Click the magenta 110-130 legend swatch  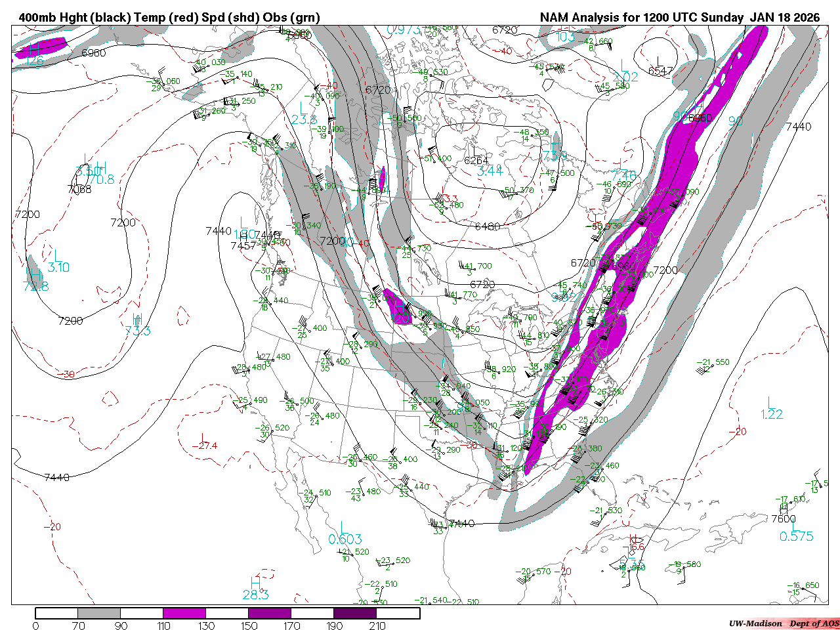184,613
